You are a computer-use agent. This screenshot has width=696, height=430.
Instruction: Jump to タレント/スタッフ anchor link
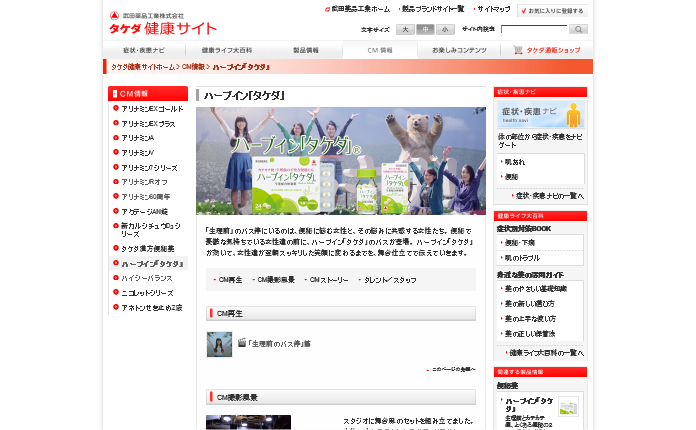click(390, 280)
